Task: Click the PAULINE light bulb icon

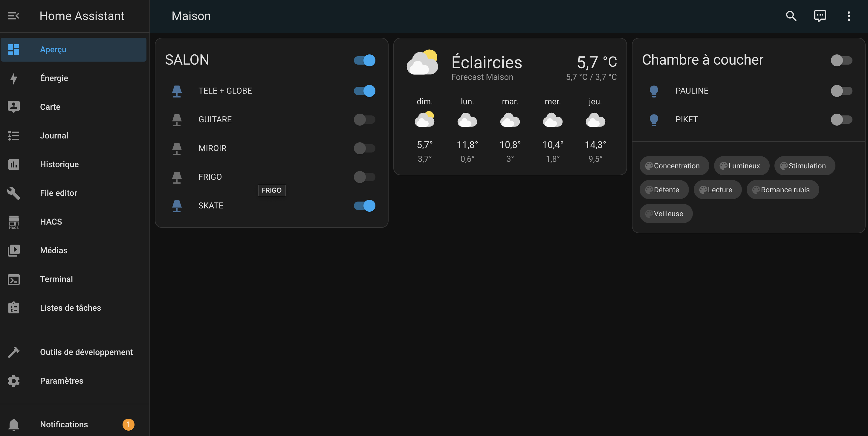Action: coord(654,91)
